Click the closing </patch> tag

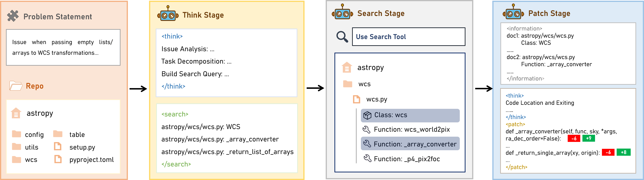click(x=516, y=167)
